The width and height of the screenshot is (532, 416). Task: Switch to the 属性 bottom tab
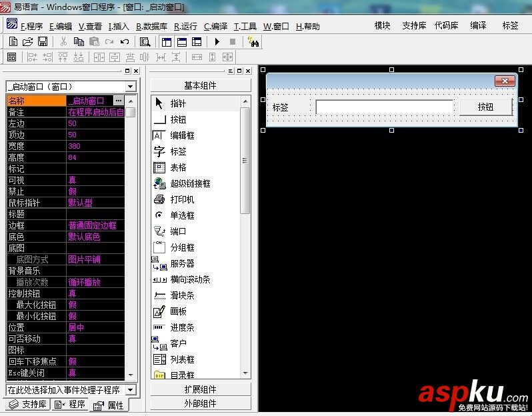pos(109,405)
